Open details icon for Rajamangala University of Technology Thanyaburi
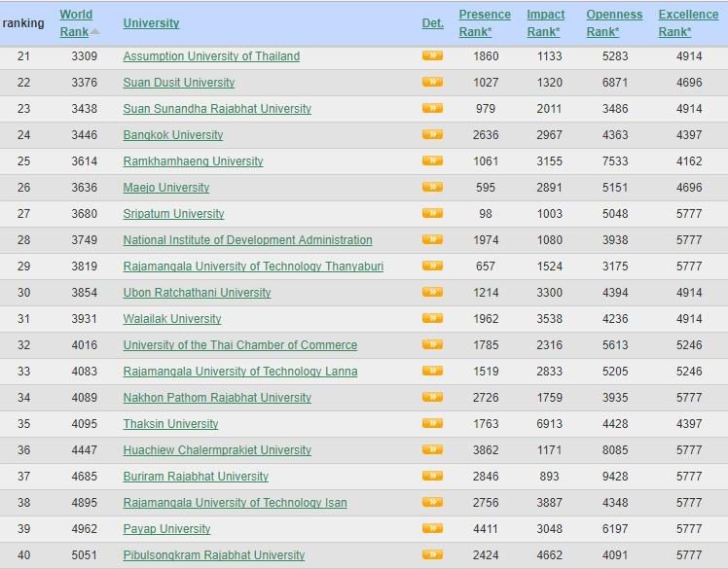 432,266
